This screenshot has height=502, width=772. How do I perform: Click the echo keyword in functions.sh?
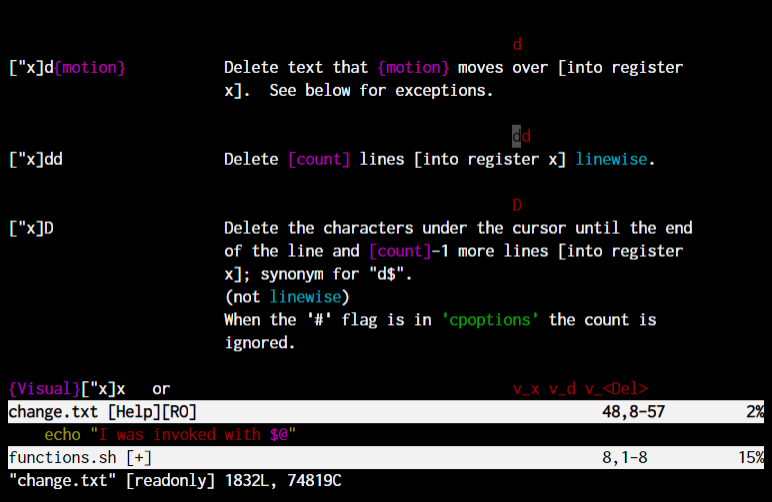[x=63, y=435]
